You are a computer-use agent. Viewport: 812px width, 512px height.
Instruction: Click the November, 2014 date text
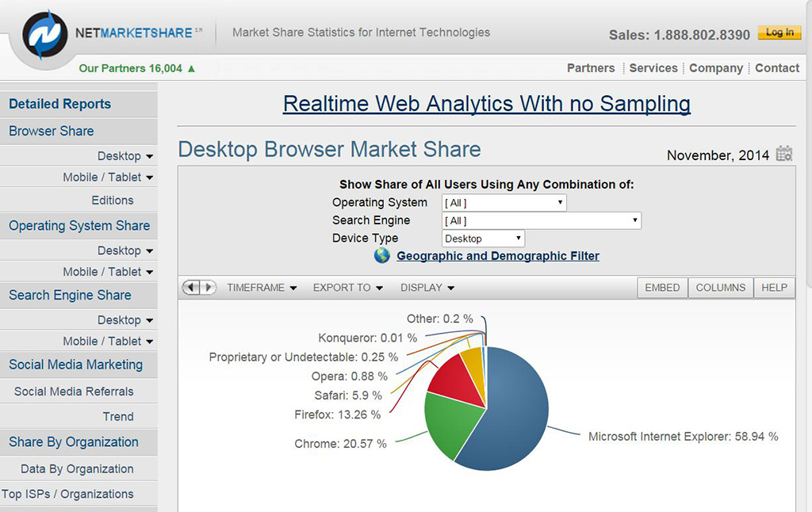coord(718,155)
